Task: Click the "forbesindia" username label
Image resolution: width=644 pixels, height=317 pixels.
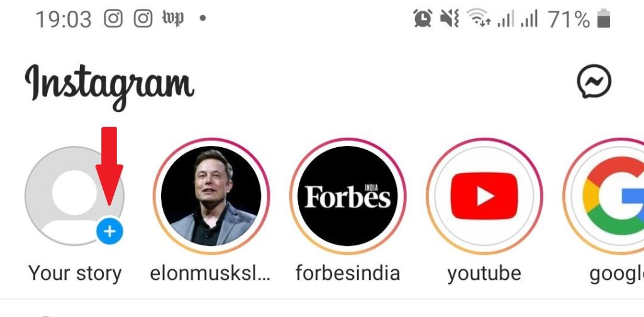Action: coord(347,273)
